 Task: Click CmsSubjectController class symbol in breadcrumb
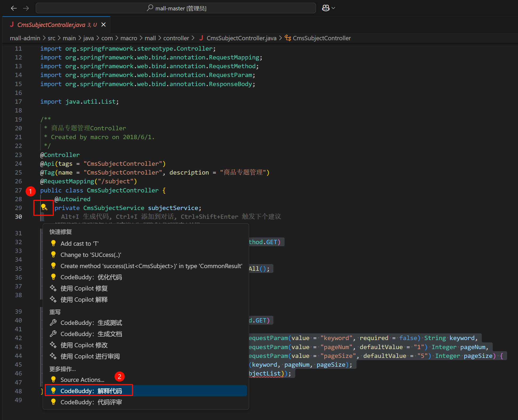[321, 38]
